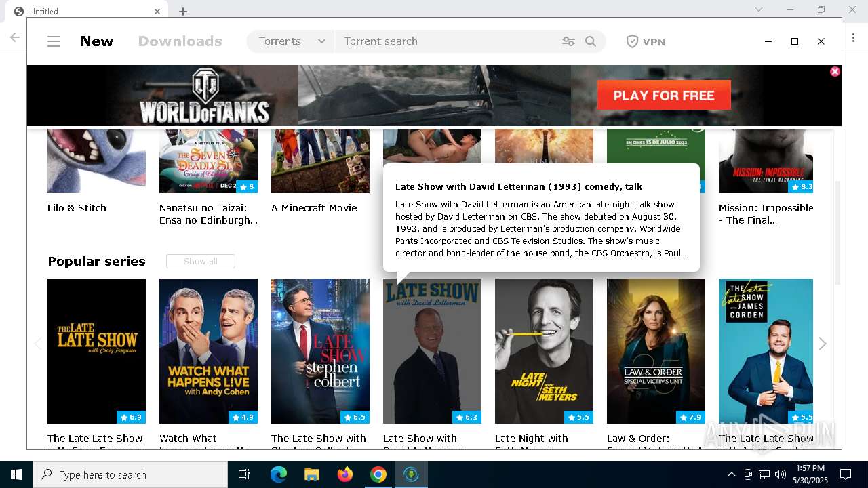Image resolution: width=868 pixels, height=488 pixels.
Task: Select Lilo & Stitch title
Action: [x=77, y=208]
